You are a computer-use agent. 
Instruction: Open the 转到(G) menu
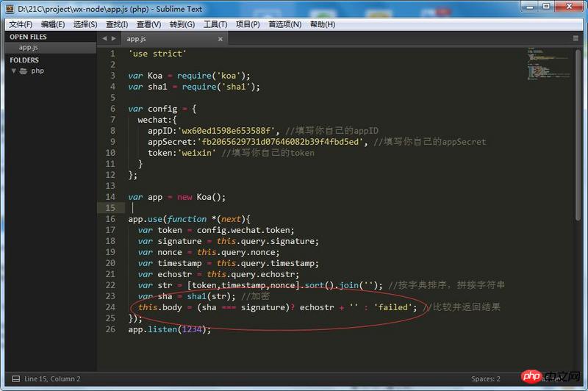point(182,24)
